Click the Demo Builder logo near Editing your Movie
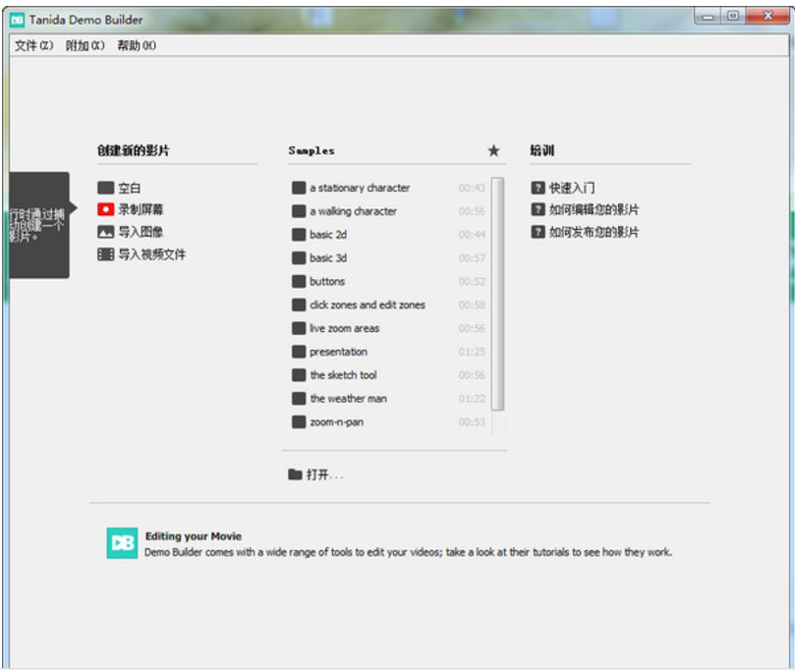This screenshot has height=672, width=795. tap(122, 543)
